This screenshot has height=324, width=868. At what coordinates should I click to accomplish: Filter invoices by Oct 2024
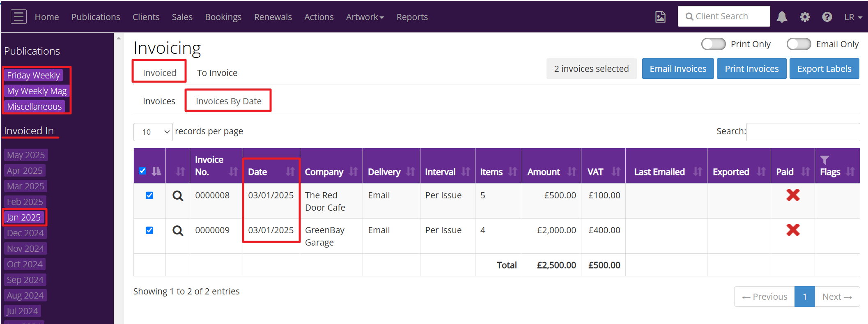click(25, 264)
